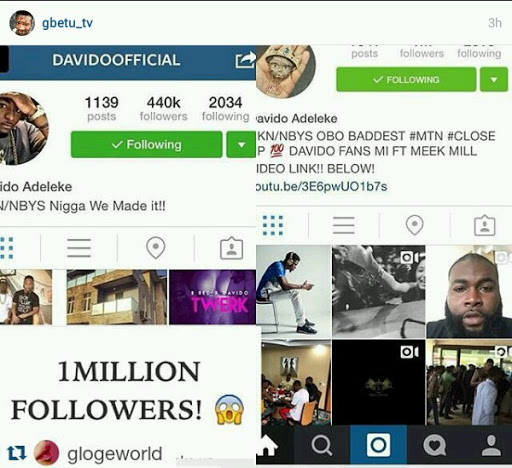Switch to list view on left profile
512x468 pixels.
click(79, 248)
